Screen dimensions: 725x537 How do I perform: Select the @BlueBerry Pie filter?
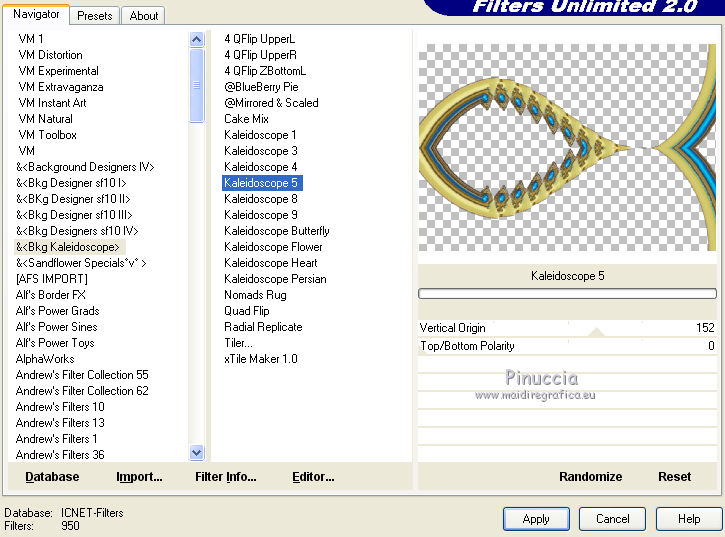pyautogui.click(x=261, y=87)
